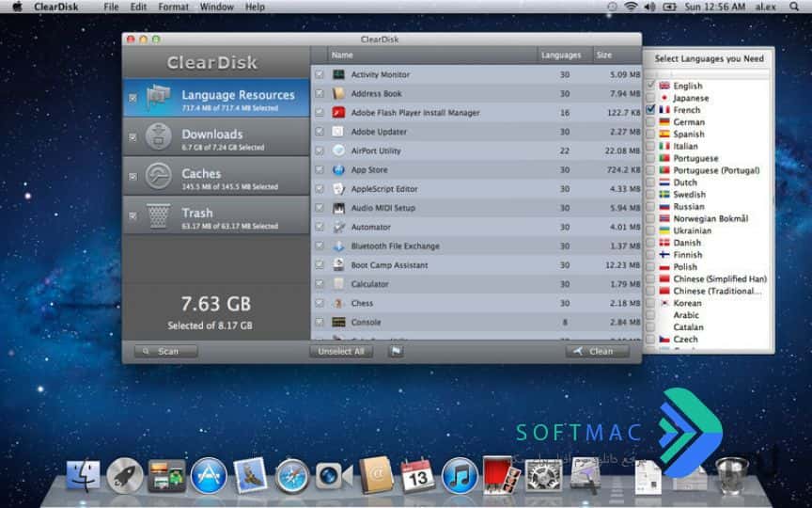Open Mission Control from the Dock

point(166,475)
